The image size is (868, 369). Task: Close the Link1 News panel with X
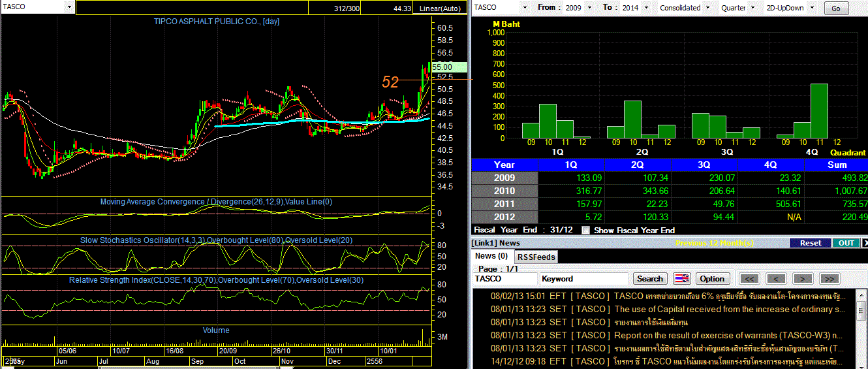coord(865,242)
